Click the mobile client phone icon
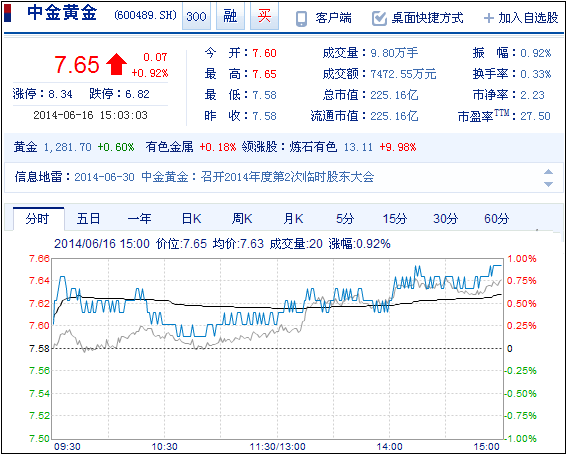 click(301, 19)
